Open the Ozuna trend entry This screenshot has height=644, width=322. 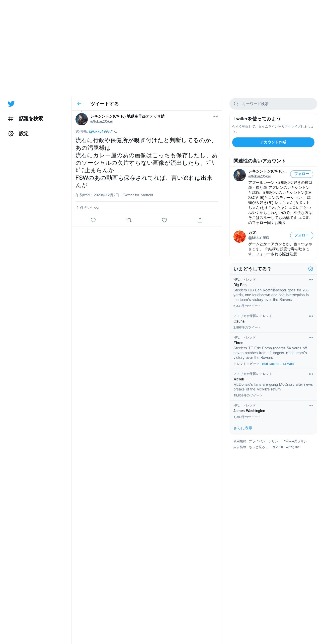[x=273, y=322]
